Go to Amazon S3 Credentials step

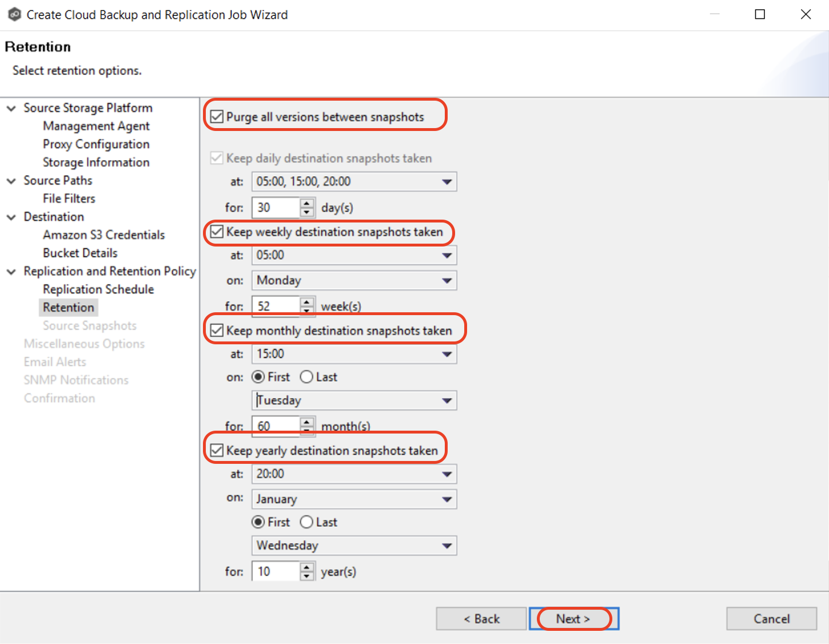coord(103,235)
